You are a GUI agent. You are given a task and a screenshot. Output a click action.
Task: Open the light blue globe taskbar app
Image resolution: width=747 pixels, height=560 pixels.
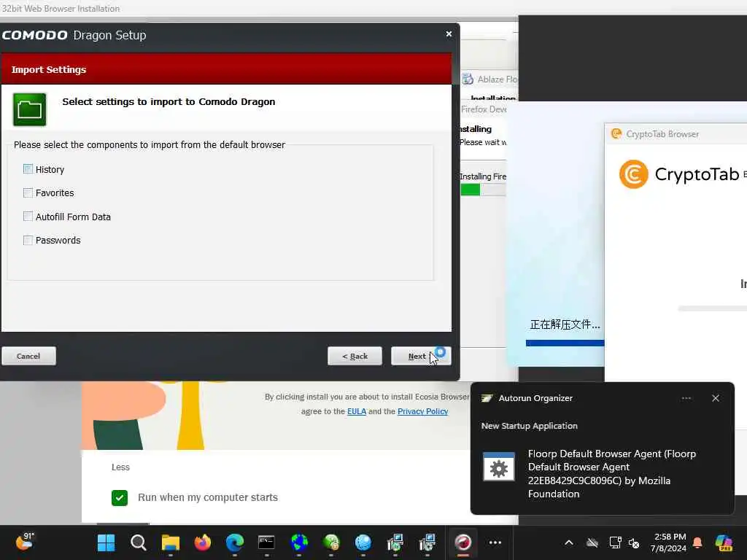click(363, 542)
